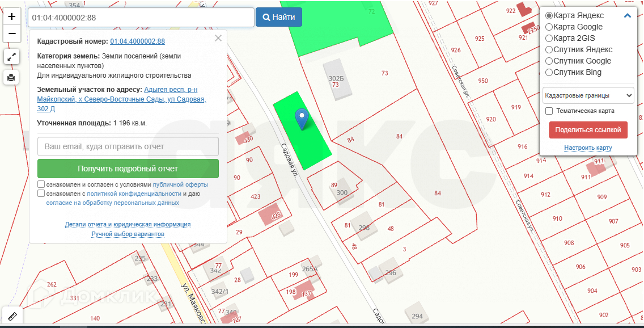Zoom out the map with minus button
Image resolution: width=644 pixels, height=328 pixels.
point(11,34)
